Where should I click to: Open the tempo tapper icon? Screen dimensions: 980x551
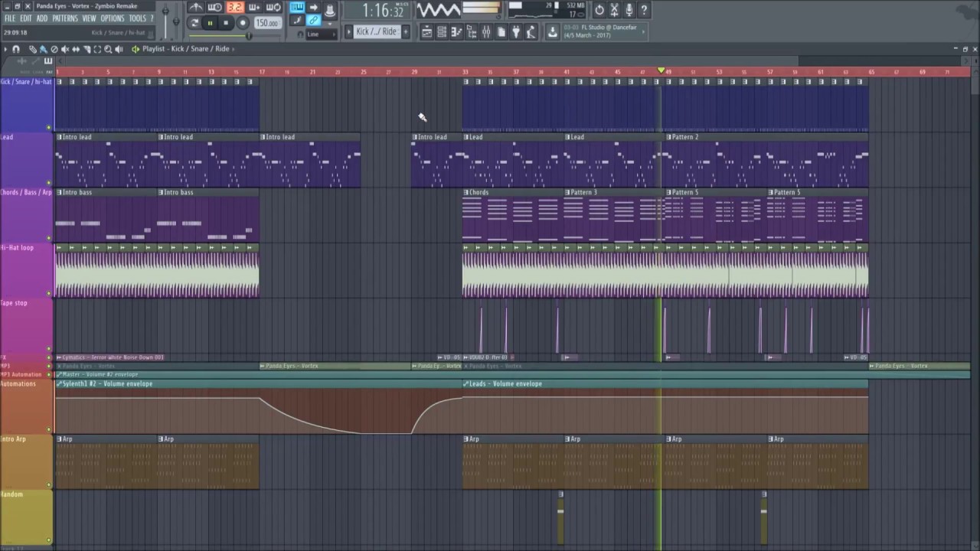click(x=531, y=32)
